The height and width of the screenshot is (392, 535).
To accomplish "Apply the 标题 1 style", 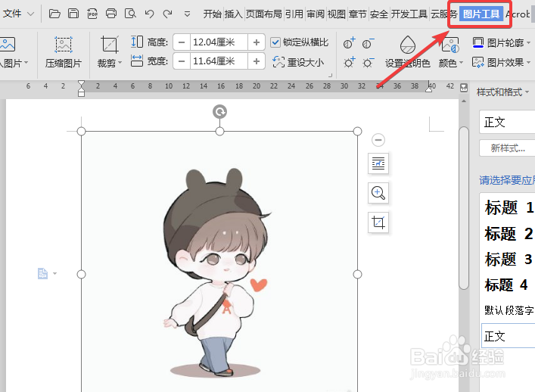I will coord(509,207).
